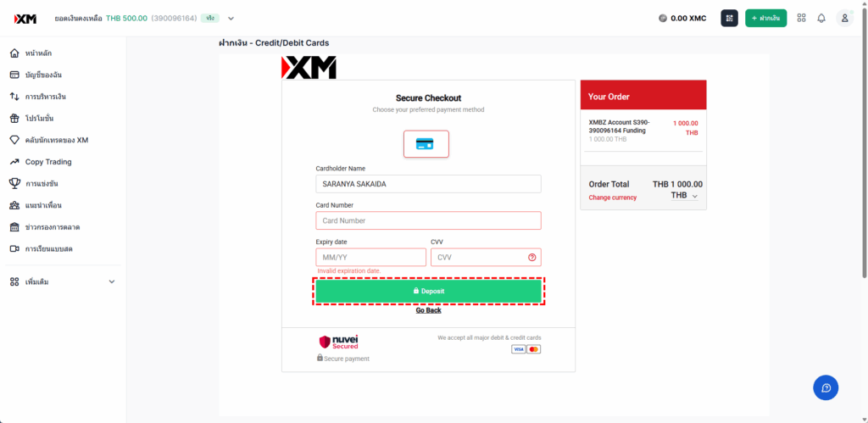Screen dimensions: 868x423
Task: Click the XMBZ Account Funding order line
Action: [x=643, y=131]
